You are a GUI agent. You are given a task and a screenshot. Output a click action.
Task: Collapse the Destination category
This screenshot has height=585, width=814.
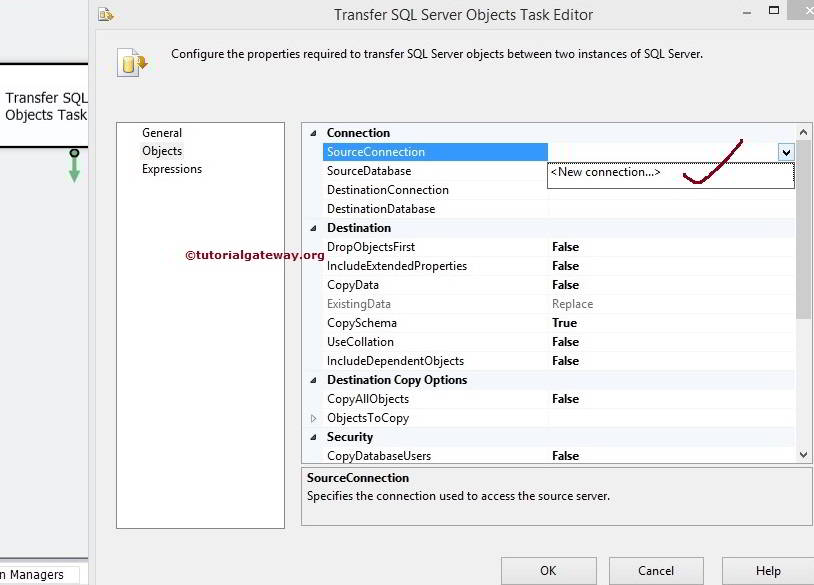pyautogui.click(x=313, y=228)
